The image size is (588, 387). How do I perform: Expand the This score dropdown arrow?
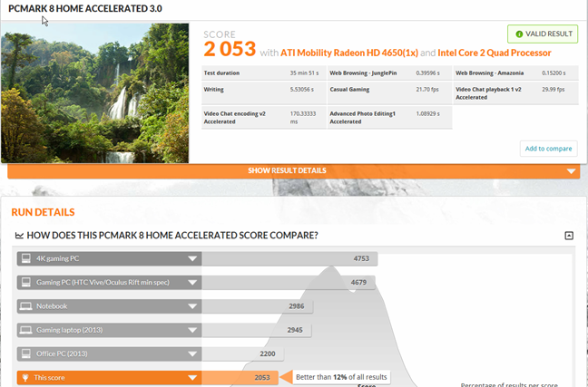coord(192,378)
